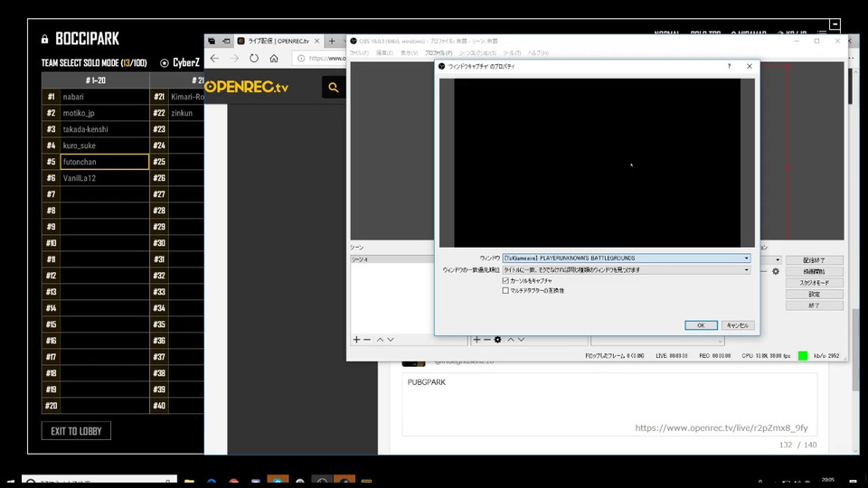Open OBS settings via the fourth control button
Image resolution: width=868 pixels, height=488 pixels.
pos(815,295)
